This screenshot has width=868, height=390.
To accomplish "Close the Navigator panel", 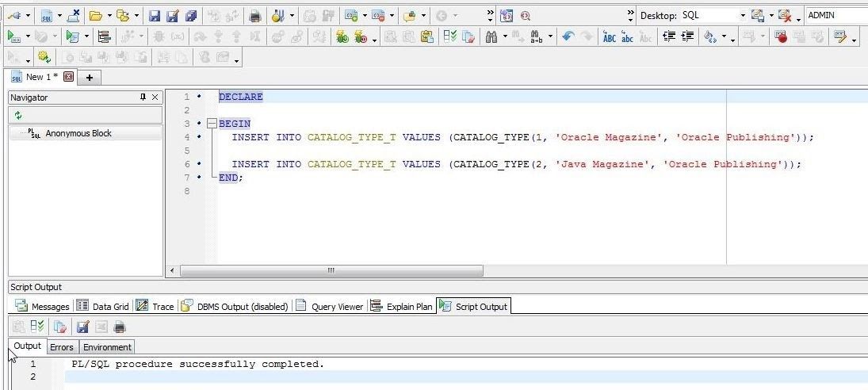I will pos(155,97).
